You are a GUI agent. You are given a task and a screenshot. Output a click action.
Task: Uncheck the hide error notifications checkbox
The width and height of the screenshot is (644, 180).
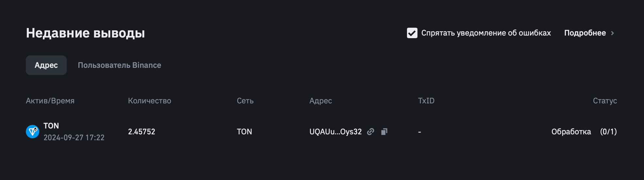coord(412,33)
